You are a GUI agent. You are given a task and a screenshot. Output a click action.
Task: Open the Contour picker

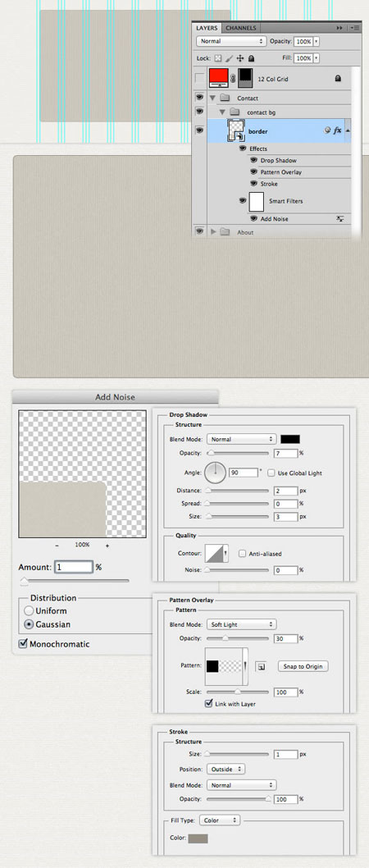tap(217, 554)
